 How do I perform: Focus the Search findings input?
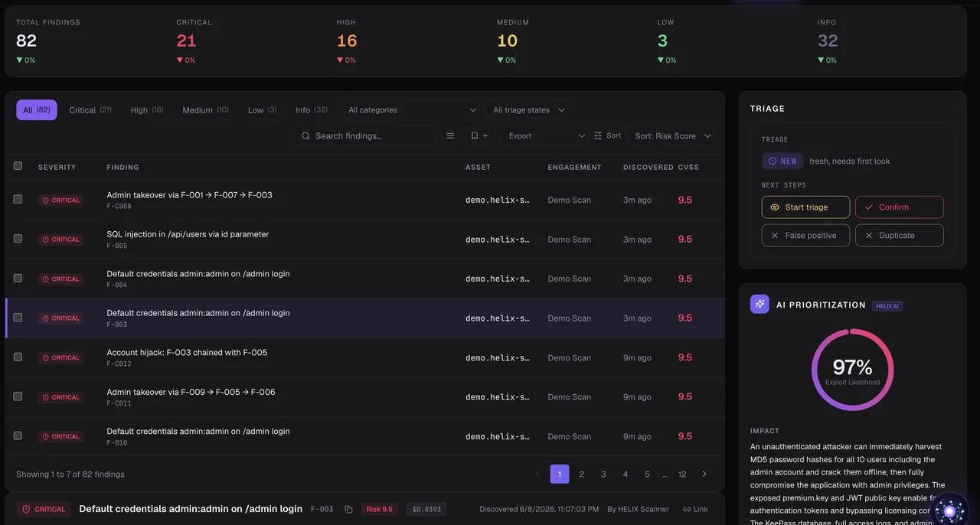click(364, 136)
